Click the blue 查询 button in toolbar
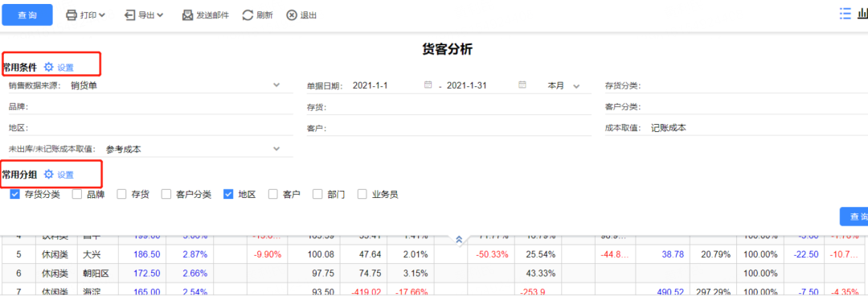Screen dimensions: 868x297 (x=27, y=15)
